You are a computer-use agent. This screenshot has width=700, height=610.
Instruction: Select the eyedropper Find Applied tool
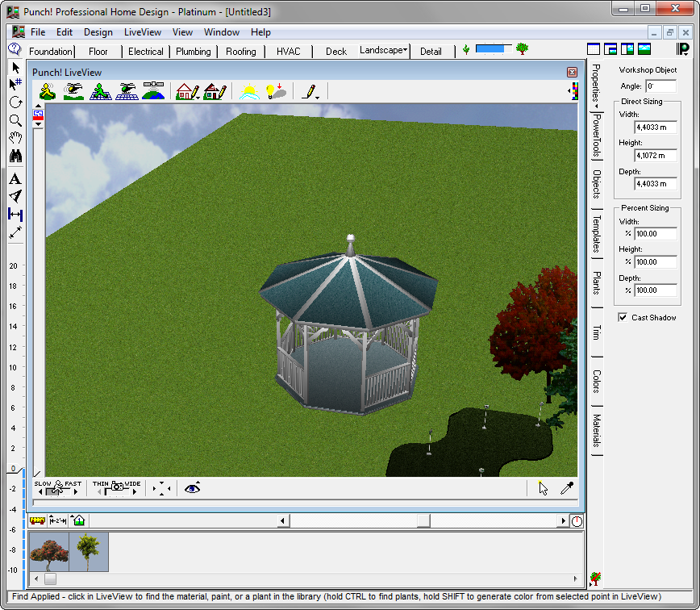567,488
